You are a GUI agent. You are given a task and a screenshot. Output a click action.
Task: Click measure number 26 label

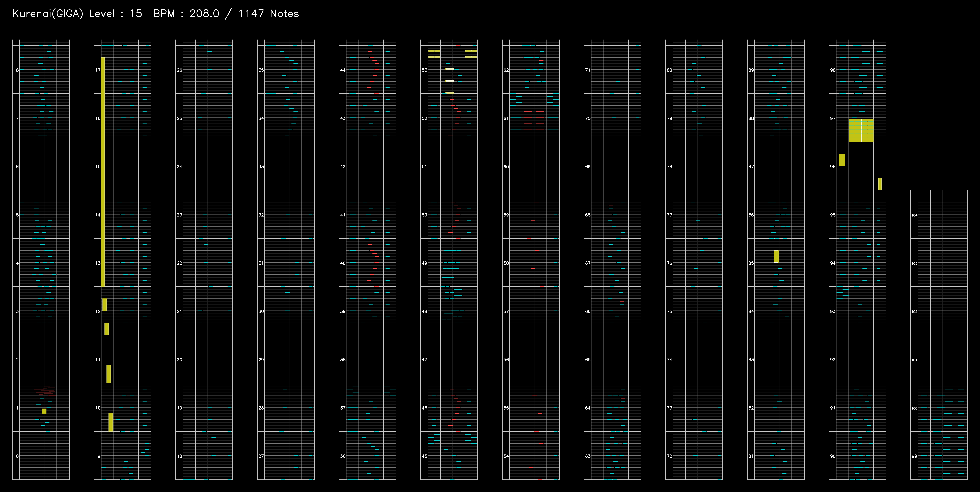[x=180, y=70]
